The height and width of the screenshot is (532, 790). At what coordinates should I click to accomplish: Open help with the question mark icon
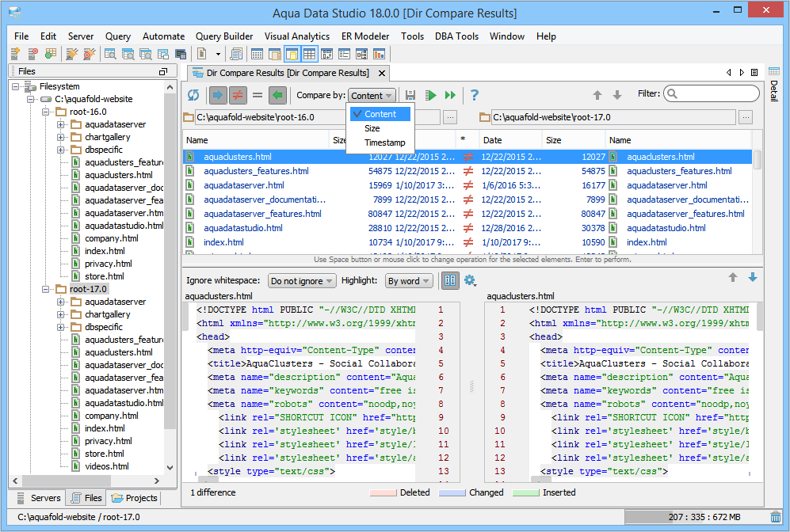click(x=474, y=95)
